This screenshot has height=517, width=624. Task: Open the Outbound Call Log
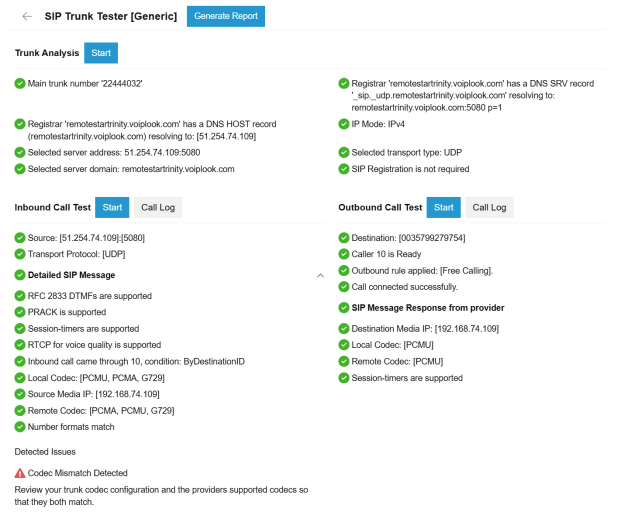[489, 207]
